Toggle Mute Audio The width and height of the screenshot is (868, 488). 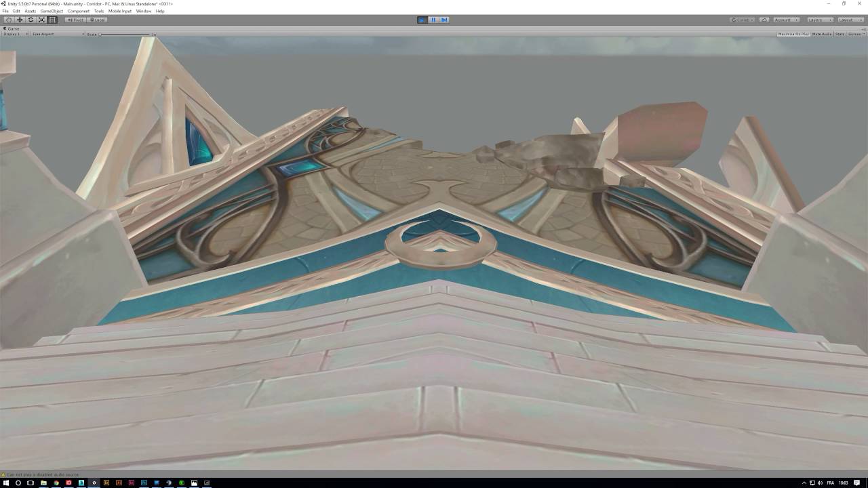(x=822, y=34)
